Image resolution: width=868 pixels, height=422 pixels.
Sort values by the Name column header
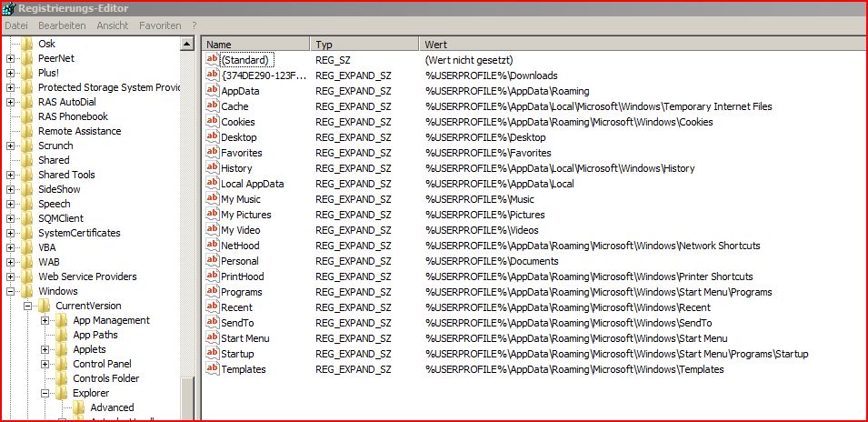coord(255,44)
